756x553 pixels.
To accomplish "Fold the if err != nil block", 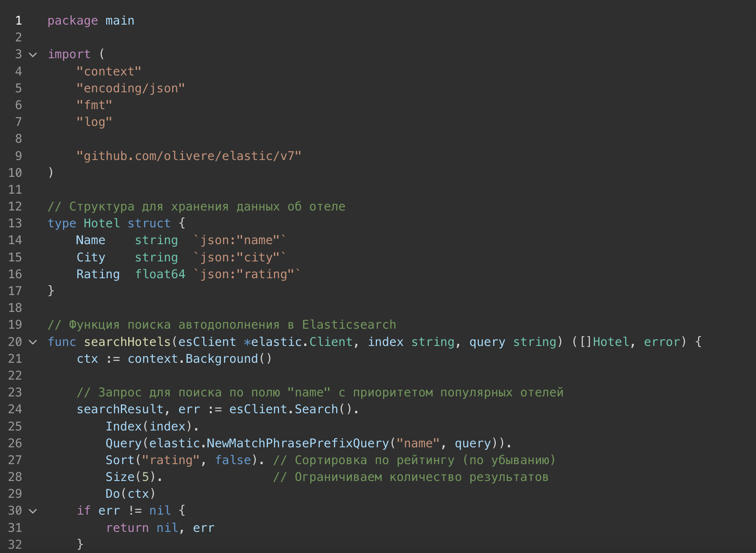I will click(x=33, y=511).
